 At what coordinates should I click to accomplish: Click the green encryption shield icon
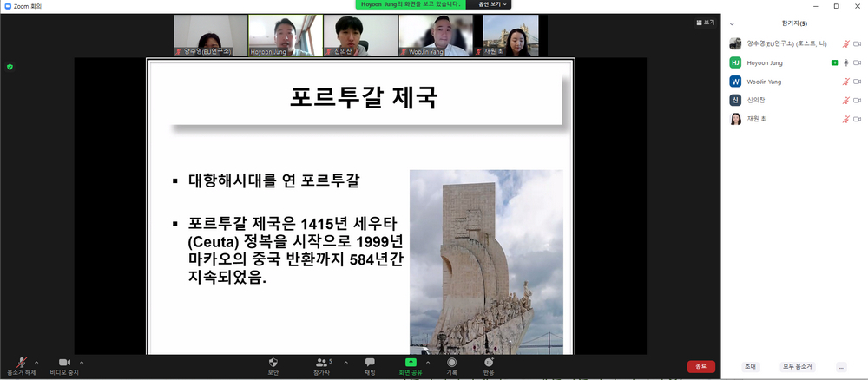(10, 67)
